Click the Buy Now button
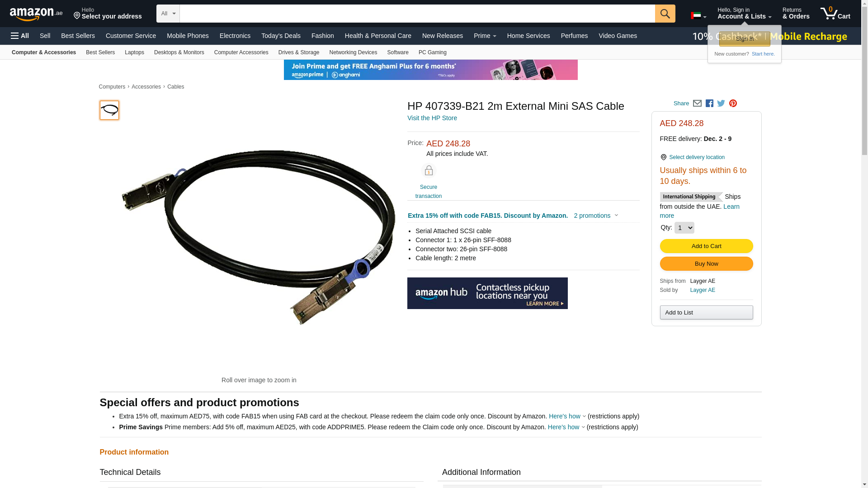The width and height of the screenshot is (868, 488). pos(706,263)
